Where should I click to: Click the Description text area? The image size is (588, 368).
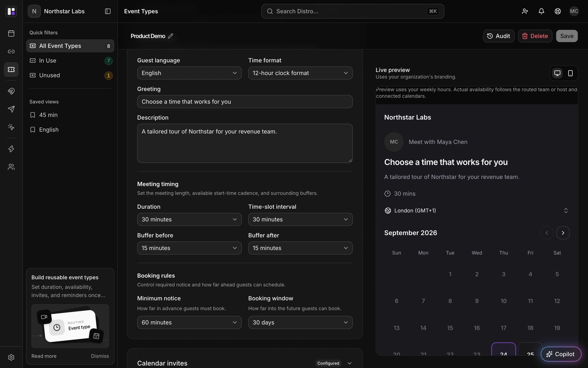coord(245,143)
